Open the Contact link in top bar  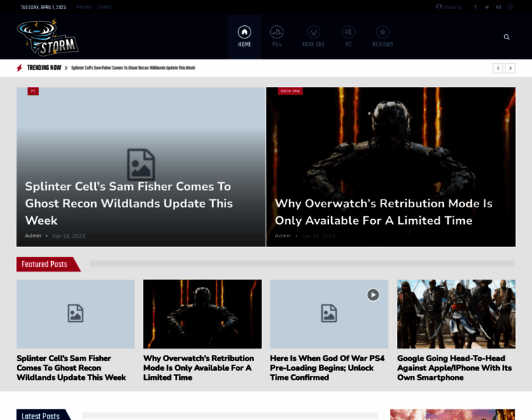[105, 7]
